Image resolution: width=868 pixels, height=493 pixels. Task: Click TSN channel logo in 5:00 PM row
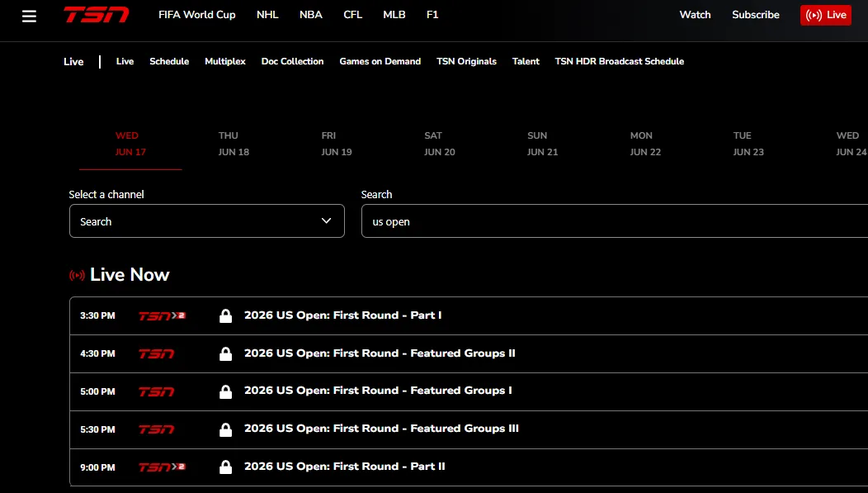tap(156, 391)
